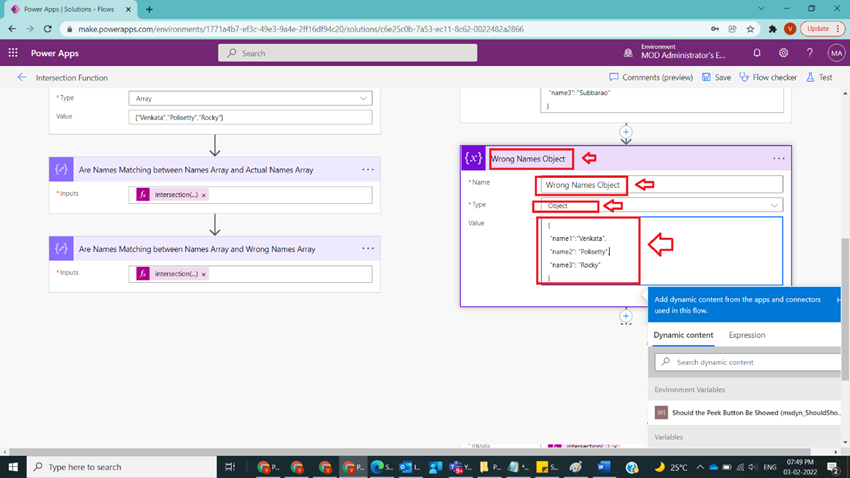Open the Windows Start menu

(x=13, y=467)
